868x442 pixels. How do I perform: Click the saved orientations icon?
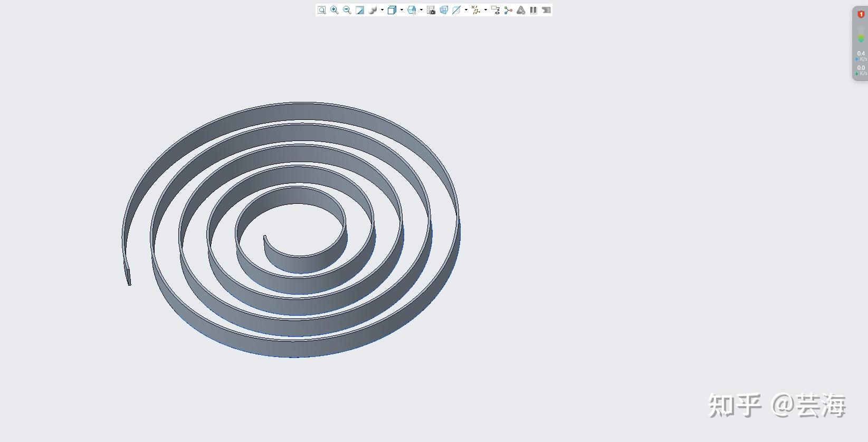(412, 10)
